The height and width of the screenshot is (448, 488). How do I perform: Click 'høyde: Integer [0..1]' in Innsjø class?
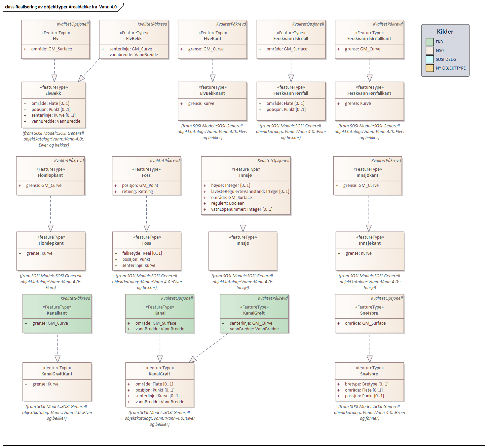[231, 186]
